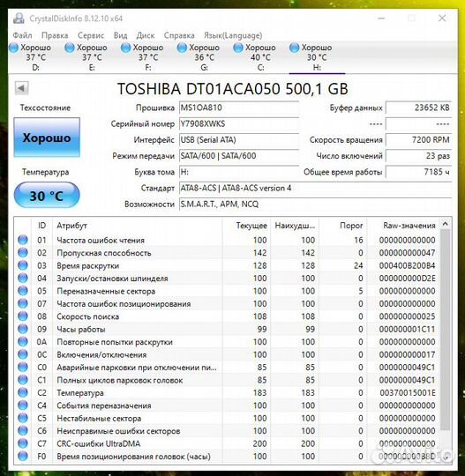
Task: Click the Интерфейс field USB (Serial ATA)
Action: pyautogui.click(x=239, y=140)
